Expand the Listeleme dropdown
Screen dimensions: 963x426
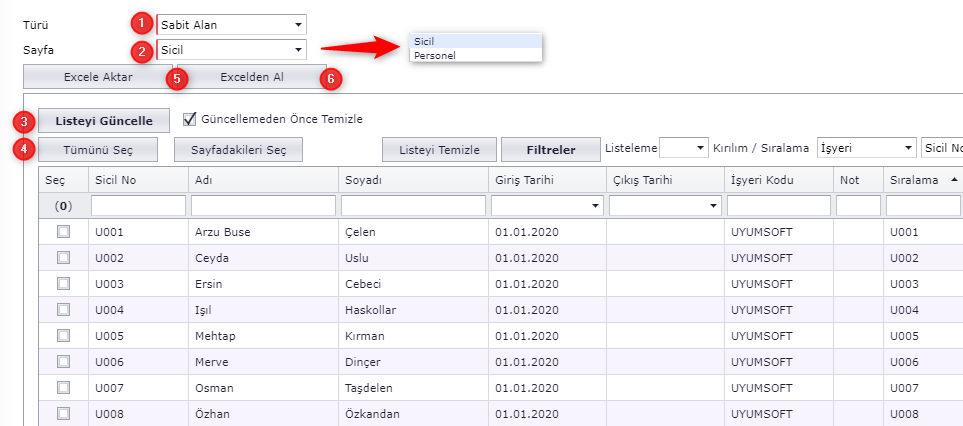coord(684,148)
